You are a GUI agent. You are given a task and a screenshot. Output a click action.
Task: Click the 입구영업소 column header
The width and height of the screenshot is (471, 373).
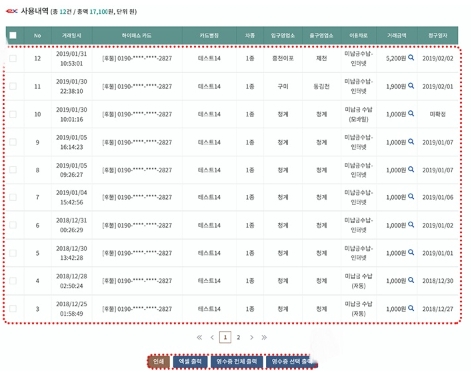283,35
